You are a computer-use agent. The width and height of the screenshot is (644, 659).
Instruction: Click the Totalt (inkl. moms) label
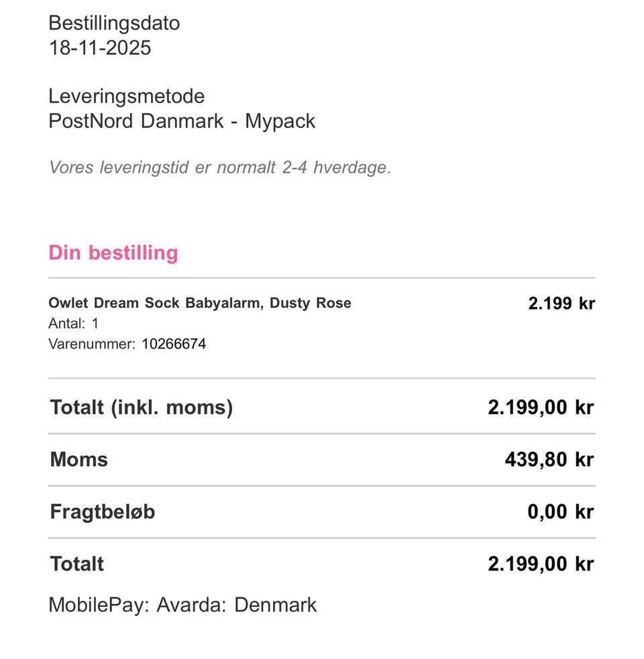[141, 407]
